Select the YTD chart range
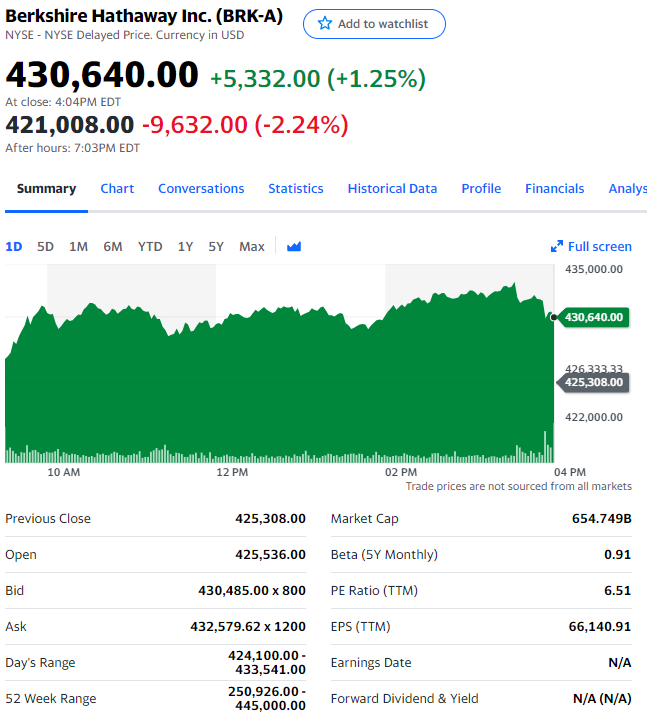647x715 pixels. tap(150, 247)
